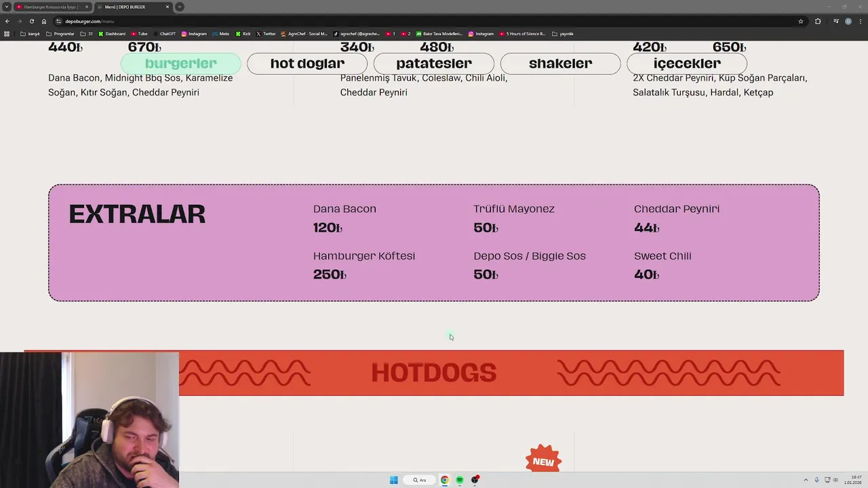Click the HOTDOGS section banner
The height and width of the screenshot is (488, 868).
click(434, 373)
